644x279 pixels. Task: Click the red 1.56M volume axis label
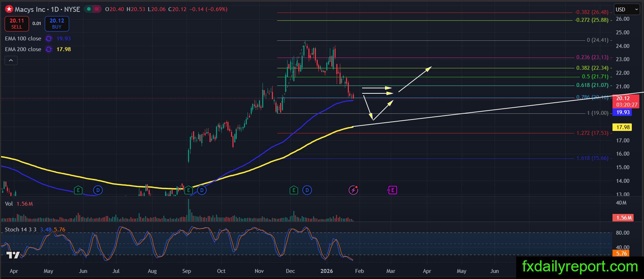[624, 218]
